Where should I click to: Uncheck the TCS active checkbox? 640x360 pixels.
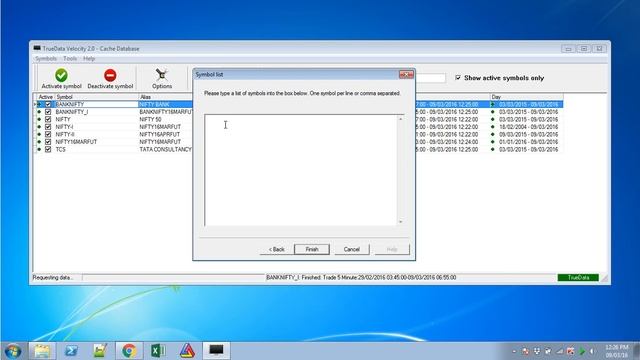pos(48,149)
